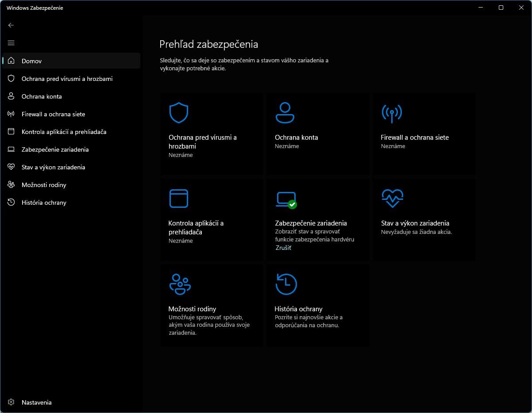Viewport: 532px width, 413px height.
Task: Click the large person icon in Ochrana konta tile
Action: [285, 112]
